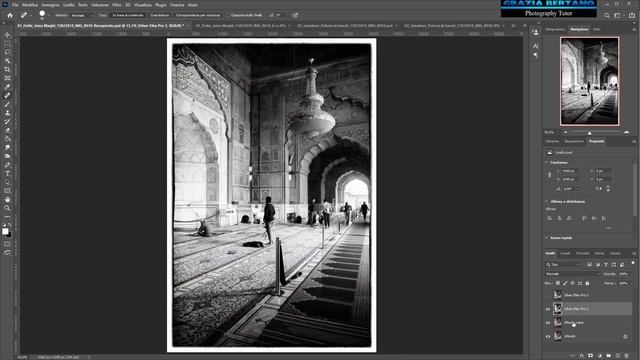This screenshot has height=360, width=640.
Task: Toggle the width-height link chain in Properties
Action: coord(549,175)
